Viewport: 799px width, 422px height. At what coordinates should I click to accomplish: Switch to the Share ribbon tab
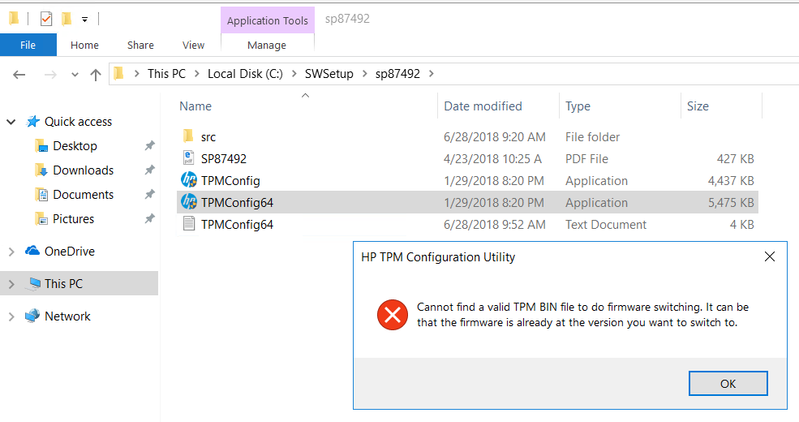coord(141,45)
